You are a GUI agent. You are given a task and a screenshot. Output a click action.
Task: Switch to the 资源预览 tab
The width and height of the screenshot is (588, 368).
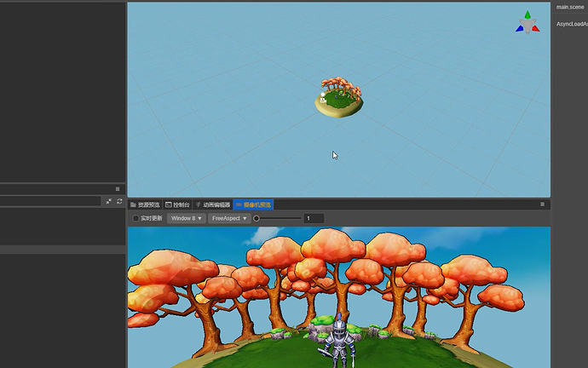pos(145,204)
